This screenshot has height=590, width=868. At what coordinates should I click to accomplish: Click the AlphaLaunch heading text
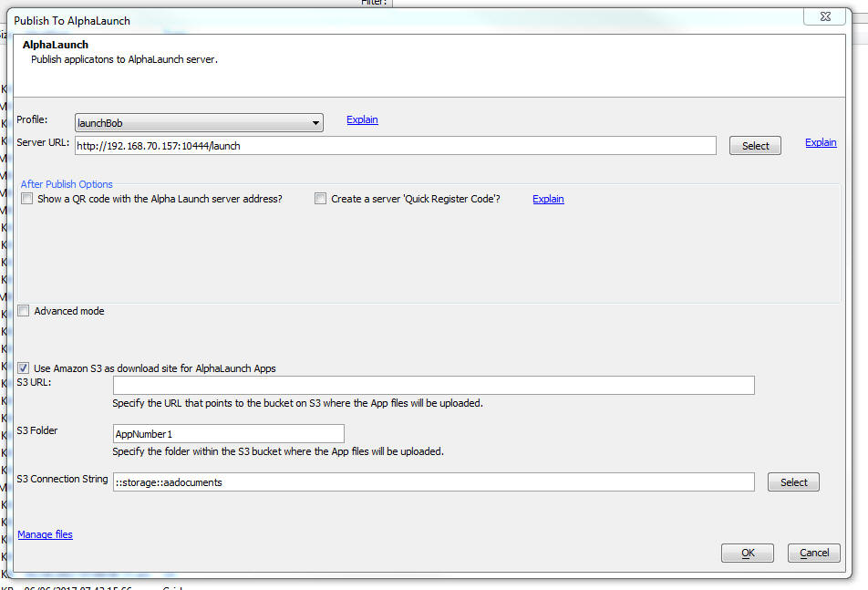tap(56, 45)
